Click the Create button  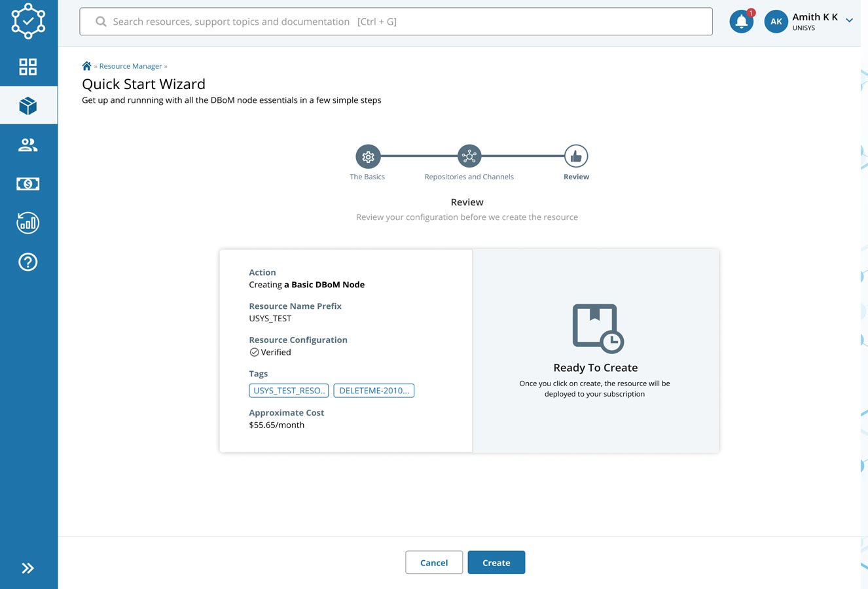tap(496, 563)
